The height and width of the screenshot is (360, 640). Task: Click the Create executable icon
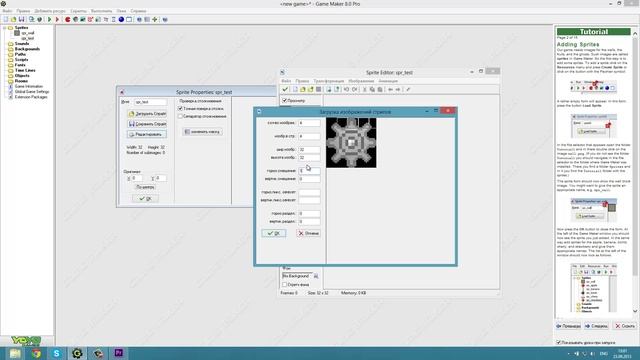pyautogui.click(x=31, y=19)
